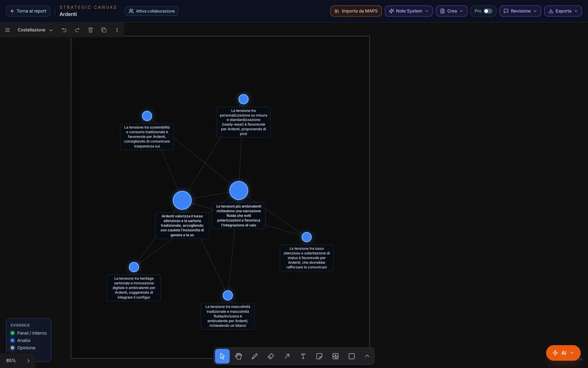Redo the last action

click(x=77, y=30)
